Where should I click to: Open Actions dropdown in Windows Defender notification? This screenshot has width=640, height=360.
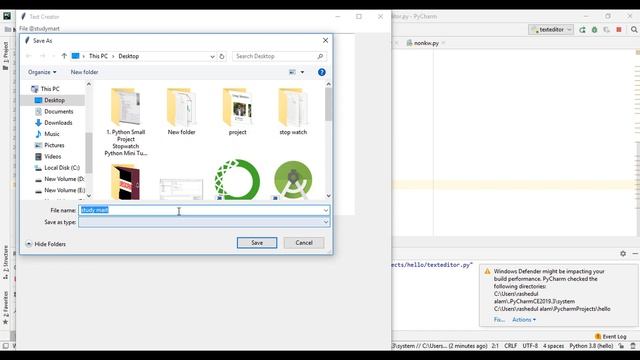coord(524,320)
